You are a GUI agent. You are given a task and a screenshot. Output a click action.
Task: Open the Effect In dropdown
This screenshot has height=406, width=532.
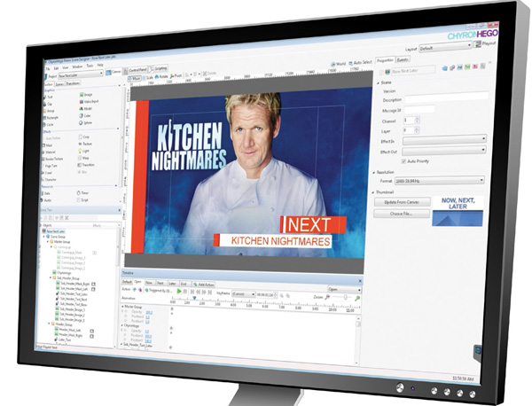pos(444,139)
